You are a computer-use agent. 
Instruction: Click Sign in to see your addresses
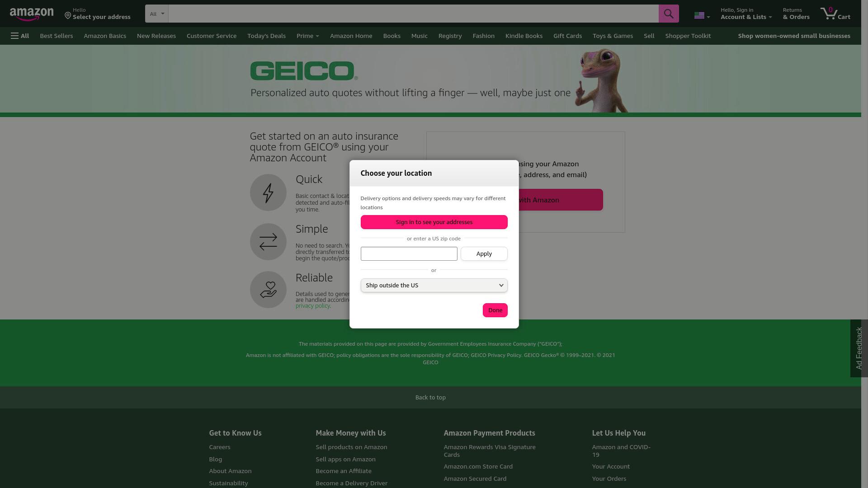point(434,222)
